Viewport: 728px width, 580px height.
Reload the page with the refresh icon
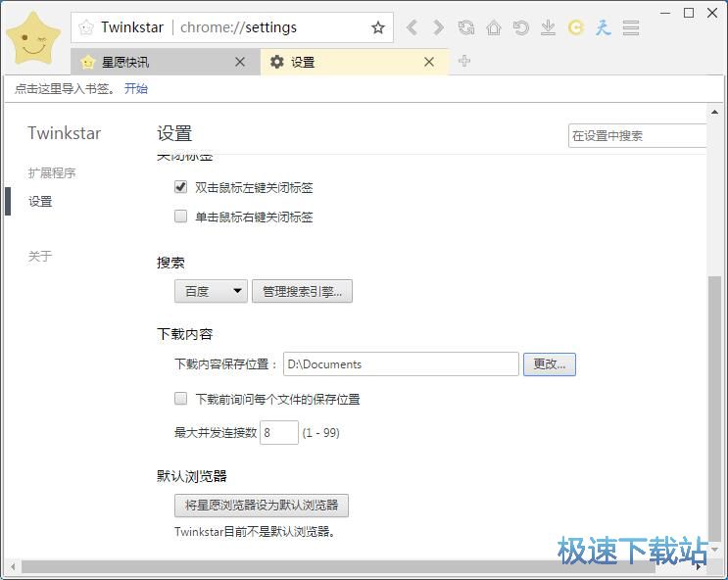466,27
